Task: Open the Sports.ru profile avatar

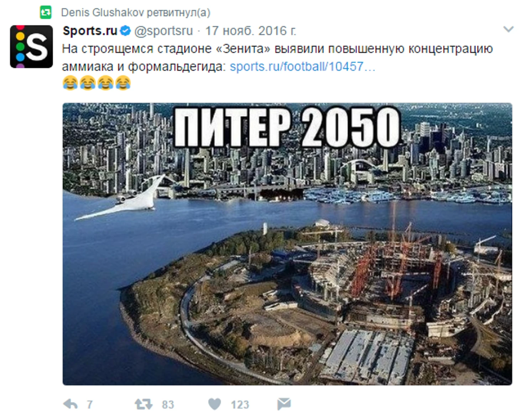Action: coord(31,46)
